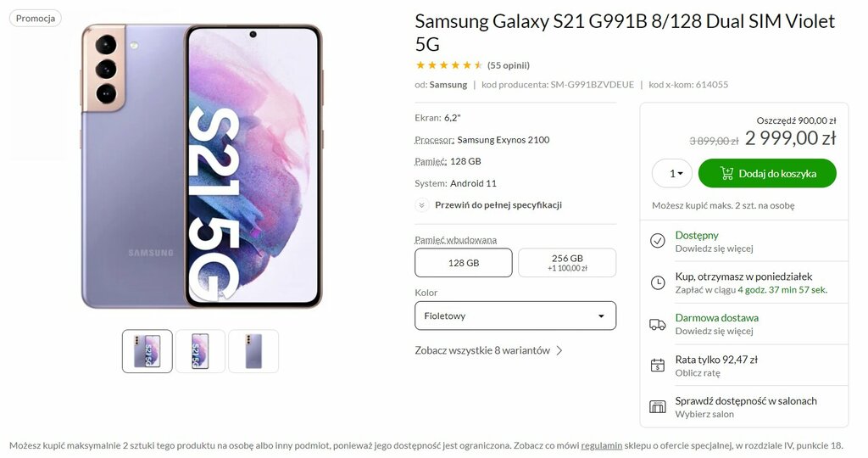Click Oblicz ratę installment link
This screenshot has height=458, width=868.
pos(698,373)
